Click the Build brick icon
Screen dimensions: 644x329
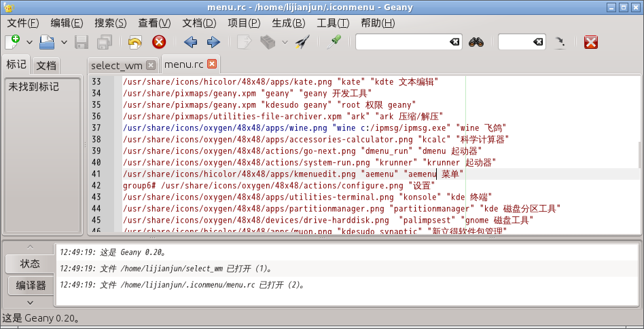pyautogui.click(x=268, y=42)
